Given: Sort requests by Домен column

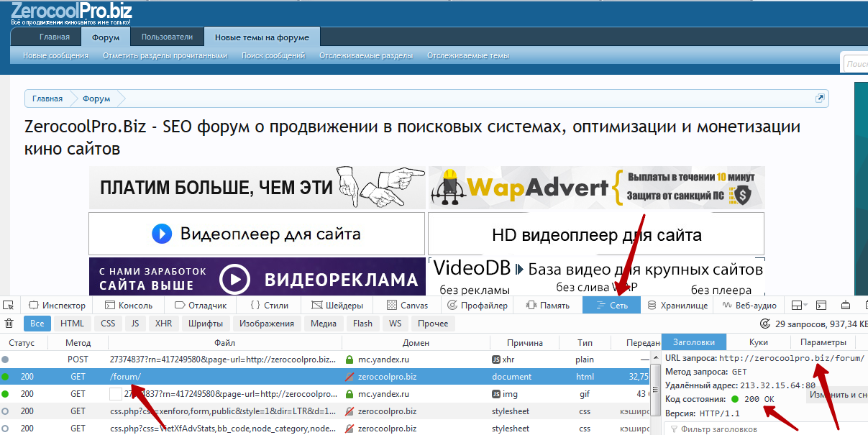Looking at the screenshot, I should click(416, 343).
